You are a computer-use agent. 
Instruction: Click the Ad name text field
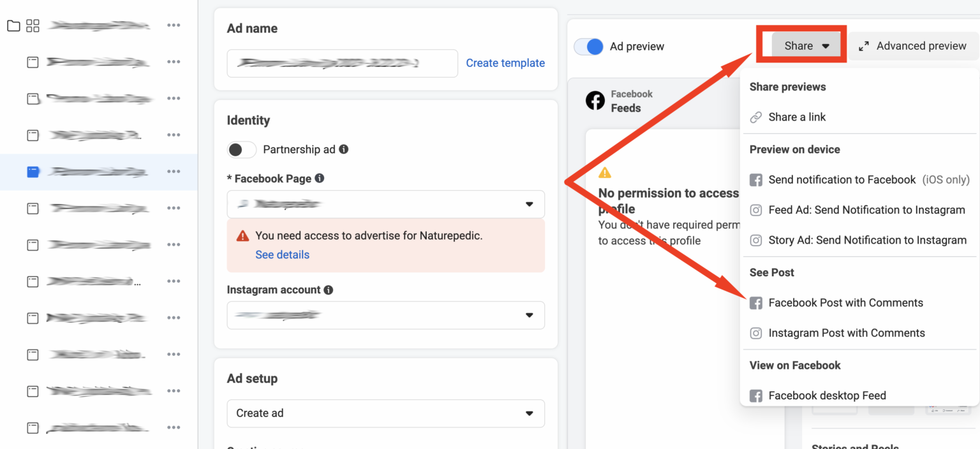coord(342,63)
